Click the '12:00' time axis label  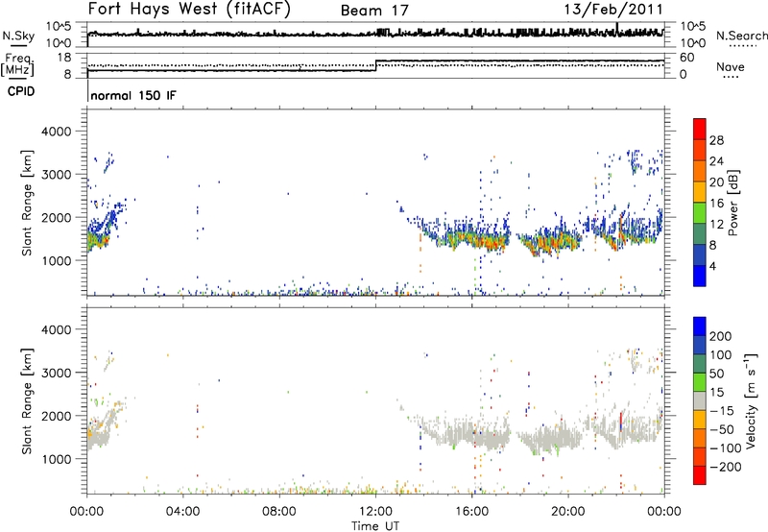click(x=375, y=512)
